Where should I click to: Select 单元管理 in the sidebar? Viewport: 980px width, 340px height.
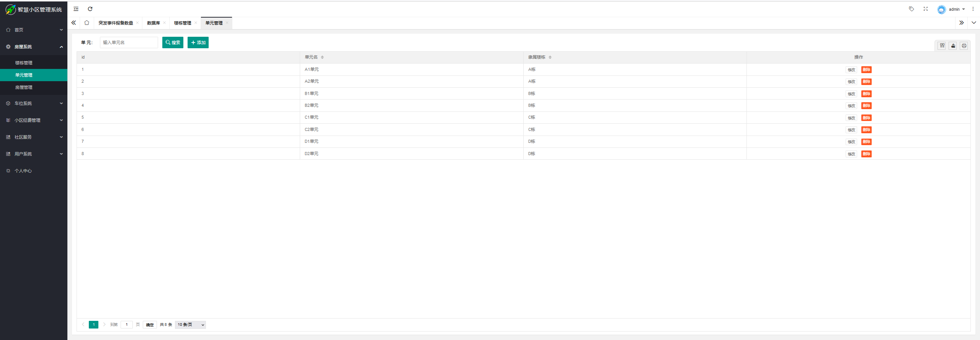tap(34, 75)
